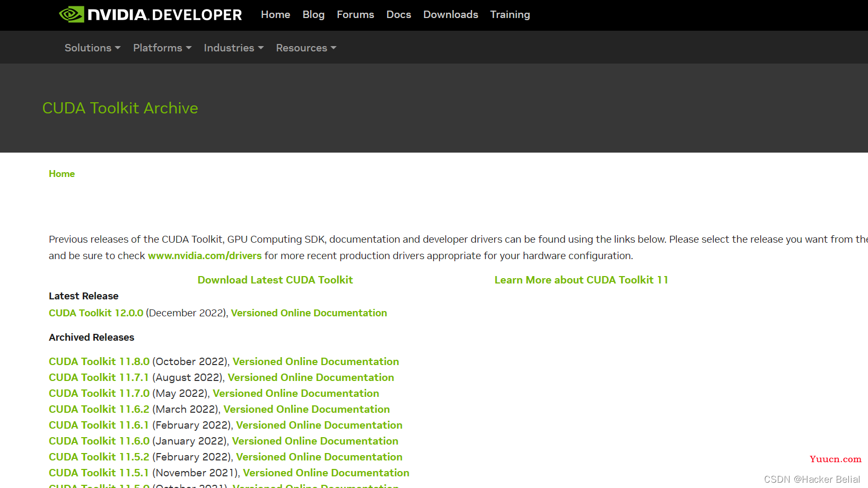Click the Latest Release heading
Image resolution: width=868 pixels, height=488 pixels.
tap(84, 296)
